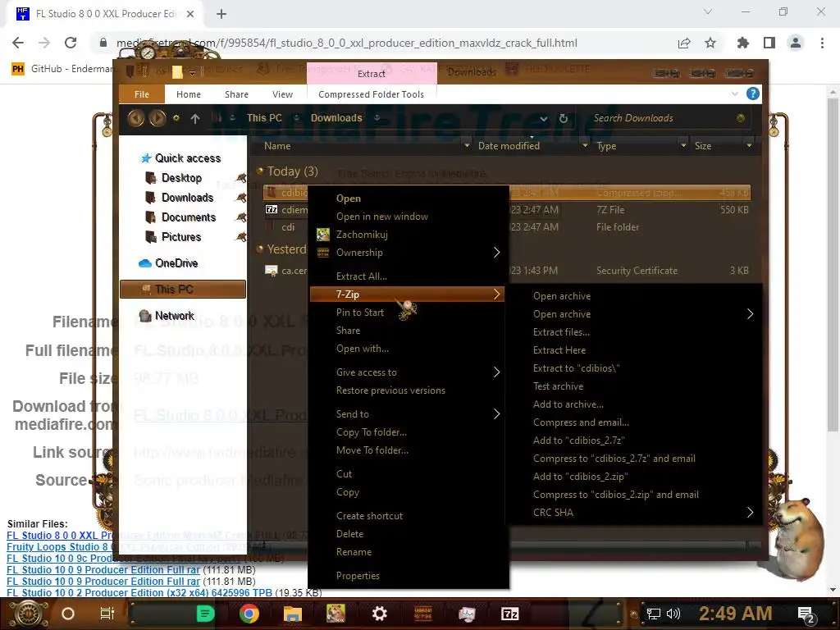Choose Extract All... in context menu
The image size is (840, 630).
point(361,276)
